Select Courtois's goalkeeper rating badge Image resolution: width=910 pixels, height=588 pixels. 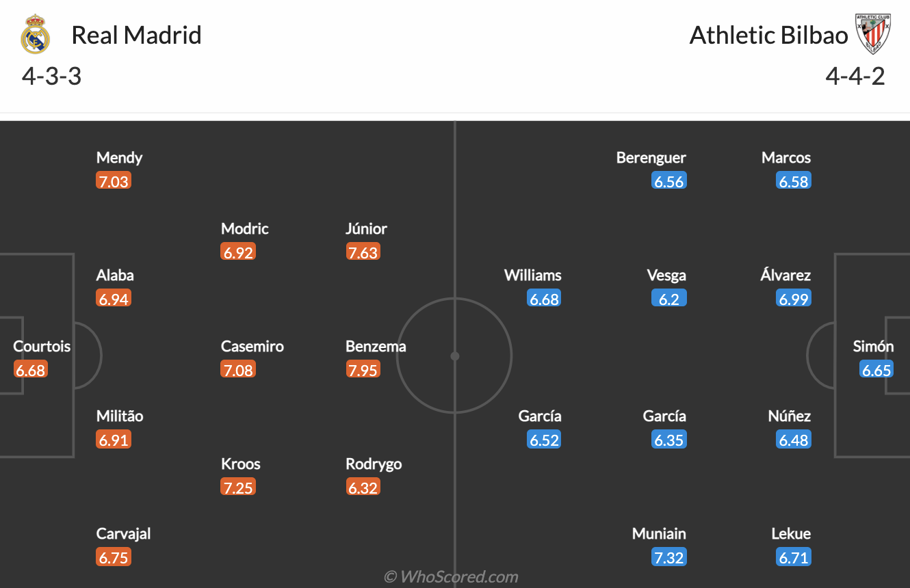tap(30, 369)
